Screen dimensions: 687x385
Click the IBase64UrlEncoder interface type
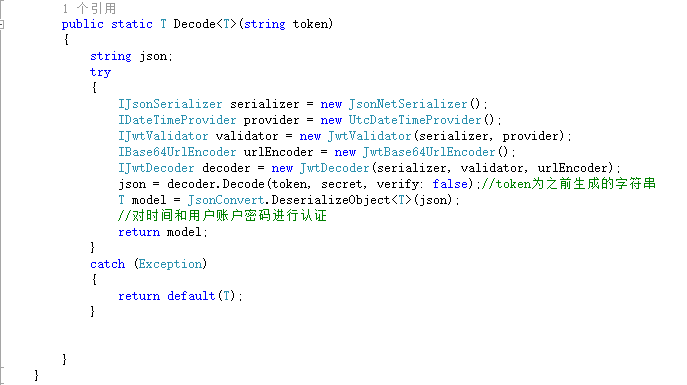coord(177,152)
